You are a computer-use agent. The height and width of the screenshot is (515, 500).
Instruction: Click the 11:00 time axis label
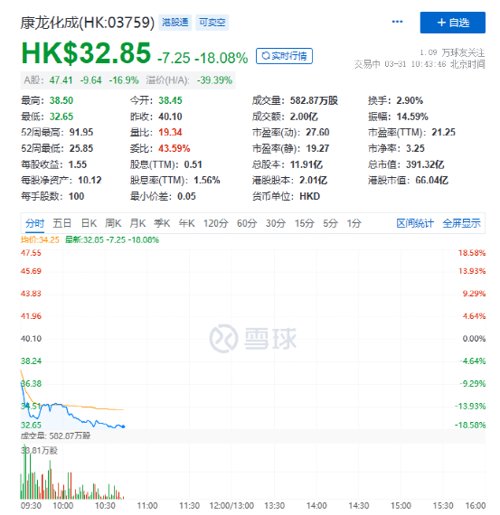coord(147,506)
